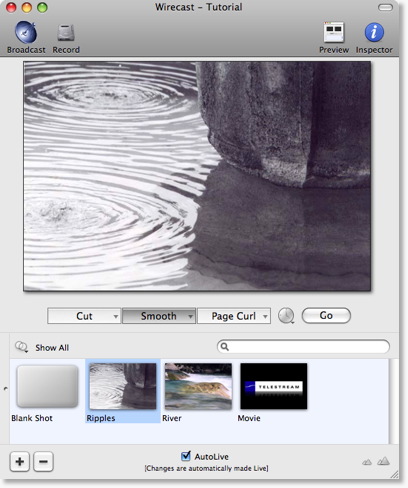Toggle the AutoLive checkbox
Viewport: 408px width, 488px height.
tap(186, 456)
